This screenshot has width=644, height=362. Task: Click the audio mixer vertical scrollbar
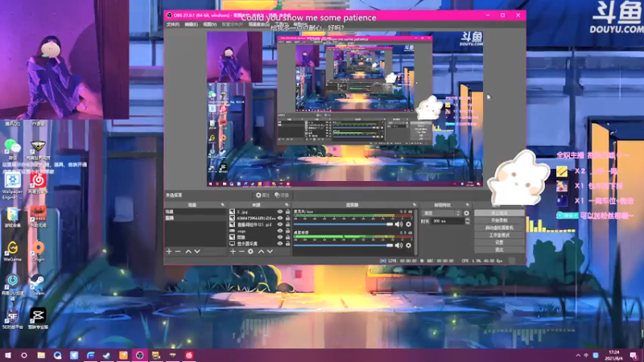415,232
